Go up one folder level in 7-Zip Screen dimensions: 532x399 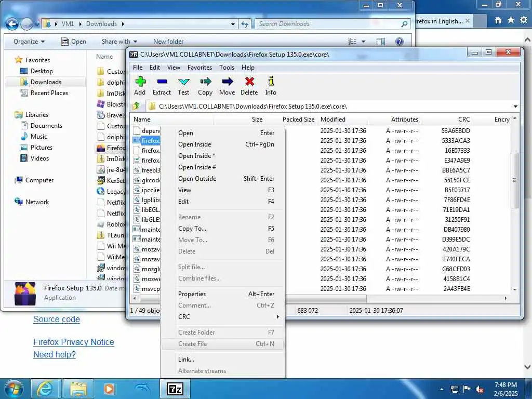pyautogui.click(x=137, y=106)
